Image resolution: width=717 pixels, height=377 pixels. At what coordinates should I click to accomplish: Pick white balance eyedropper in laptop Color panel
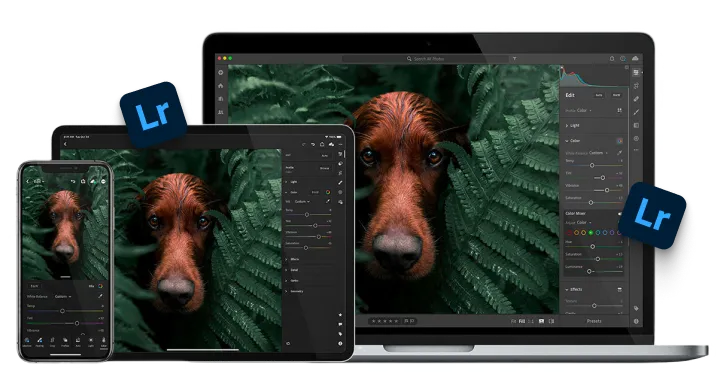point(620,153)
